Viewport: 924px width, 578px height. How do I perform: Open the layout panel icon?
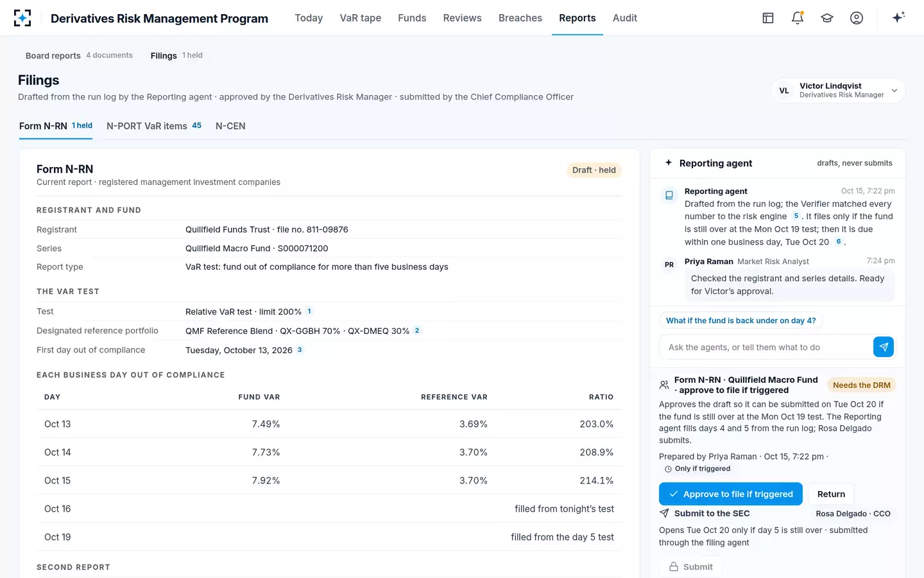[768, 18]
